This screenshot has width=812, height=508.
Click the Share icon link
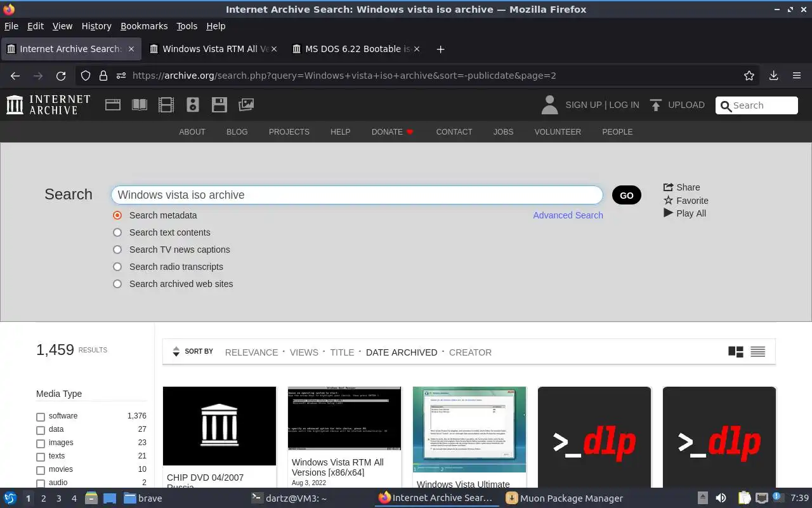tap(682, 187)
